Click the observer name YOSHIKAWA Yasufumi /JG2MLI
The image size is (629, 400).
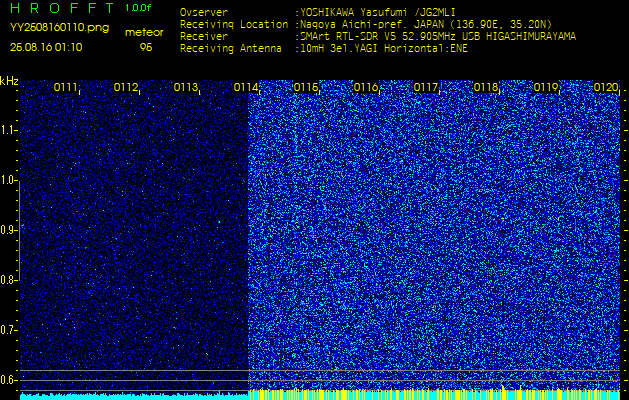click(x=378, y=12)
